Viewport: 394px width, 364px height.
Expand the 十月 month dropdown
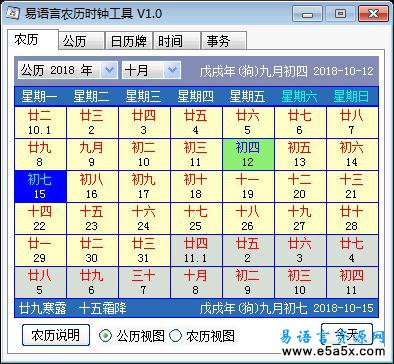coord(172,70)
